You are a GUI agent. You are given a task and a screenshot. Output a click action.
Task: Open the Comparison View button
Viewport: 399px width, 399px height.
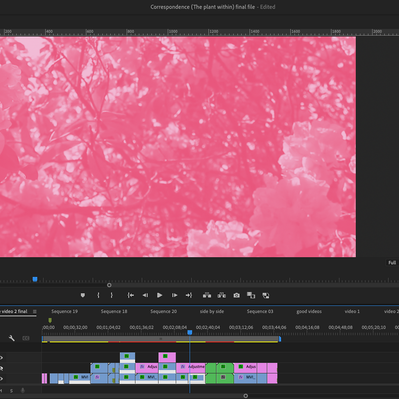[251, 295]
